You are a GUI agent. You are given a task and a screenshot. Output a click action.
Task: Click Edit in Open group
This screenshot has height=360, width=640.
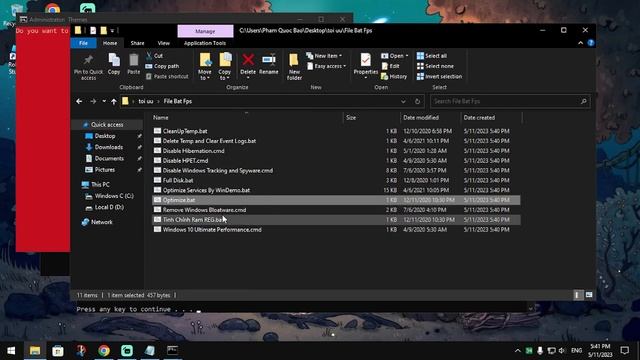pyautogui.click(x=390, y=66)
